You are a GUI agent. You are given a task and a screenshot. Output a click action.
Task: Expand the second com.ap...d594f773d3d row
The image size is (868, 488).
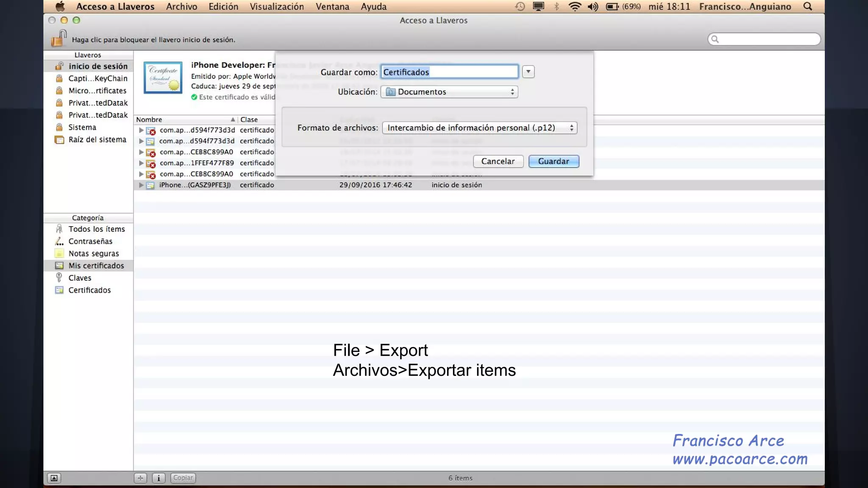click(141, 141)
